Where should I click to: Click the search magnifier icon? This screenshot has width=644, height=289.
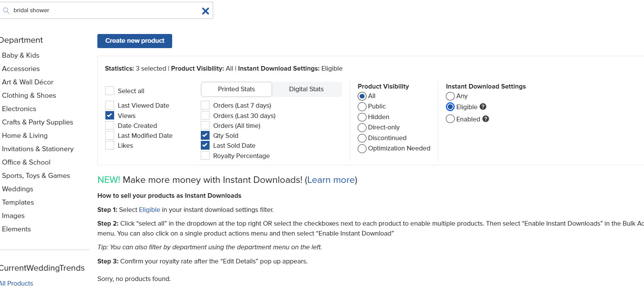(x=6, y=11)
